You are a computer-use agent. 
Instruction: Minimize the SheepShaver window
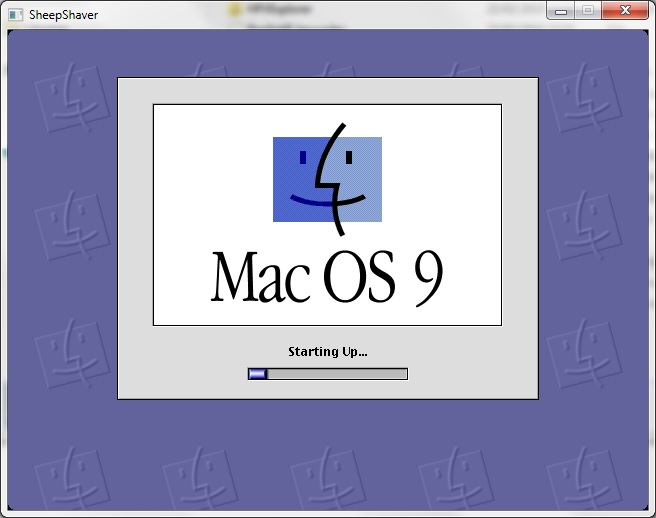click(561, 10)
